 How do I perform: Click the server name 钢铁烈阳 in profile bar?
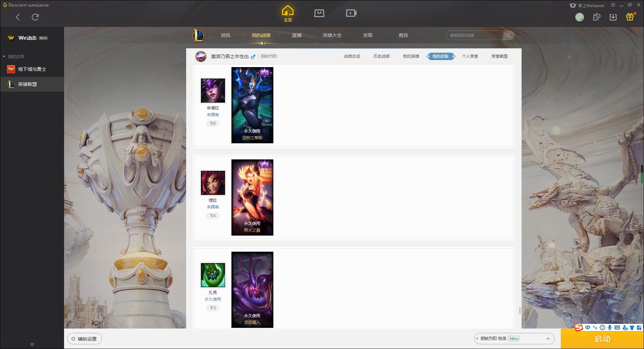coord(269,56)
